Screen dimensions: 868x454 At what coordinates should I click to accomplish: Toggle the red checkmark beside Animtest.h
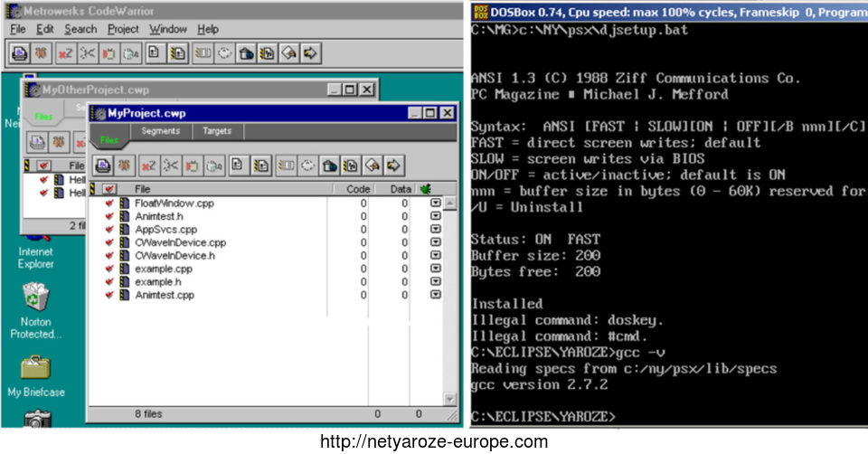109,216
